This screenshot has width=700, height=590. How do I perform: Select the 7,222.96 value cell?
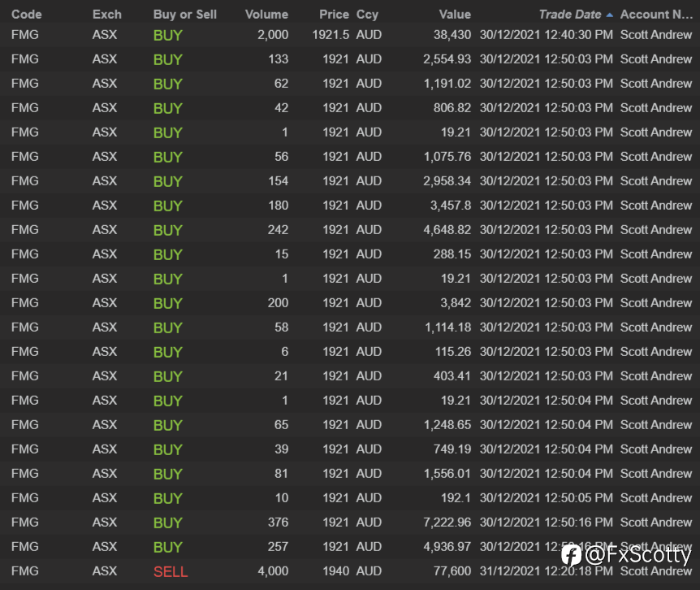pyautogui.click(x=447, y=522)
